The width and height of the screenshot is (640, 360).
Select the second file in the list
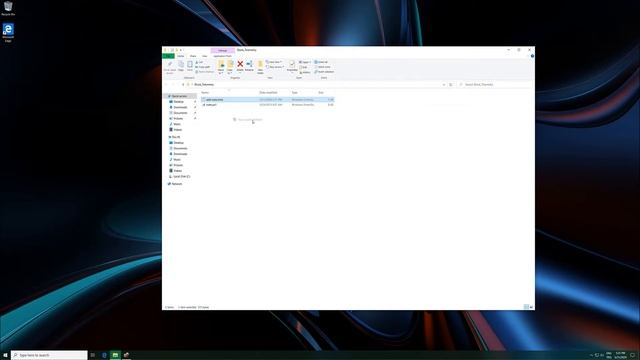[x=267, y=105]
